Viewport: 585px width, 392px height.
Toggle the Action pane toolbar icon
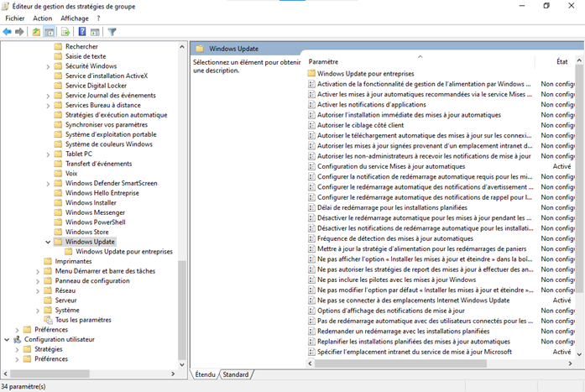[95, 32]
